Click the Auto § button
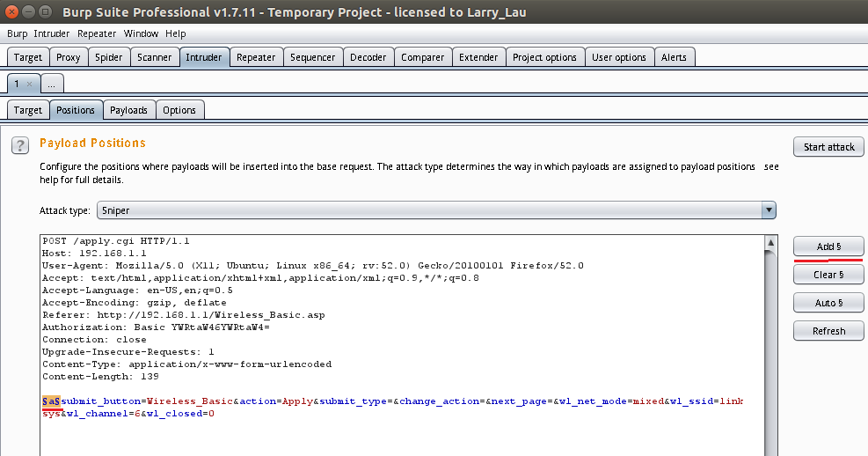The image size is (868, 456). tap(828, 303)
